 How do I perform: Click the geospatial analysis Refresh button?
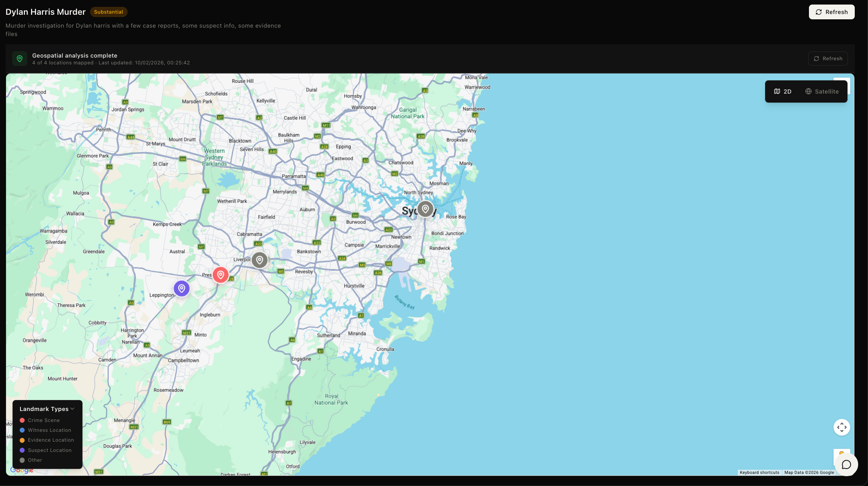coord(827,58)
